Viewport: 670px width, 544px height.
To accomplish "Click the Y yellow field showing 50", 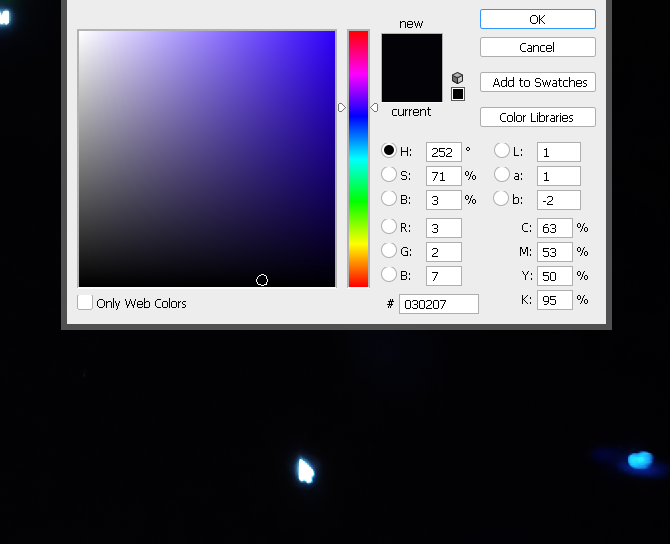I will point(555,276).
